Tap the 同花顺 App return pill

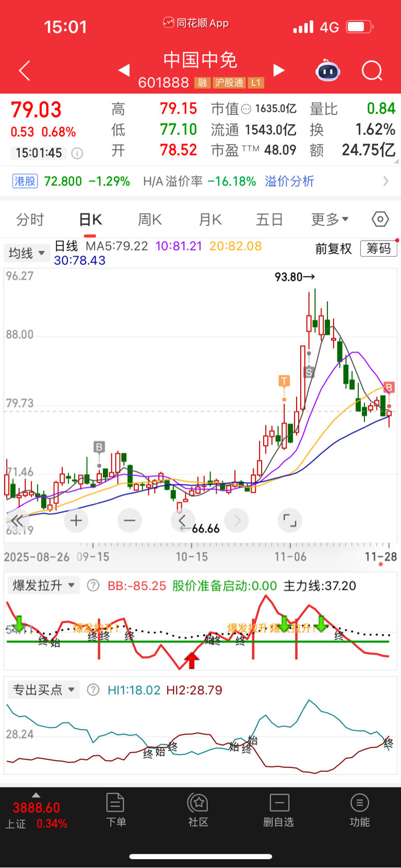pos(196,22)
